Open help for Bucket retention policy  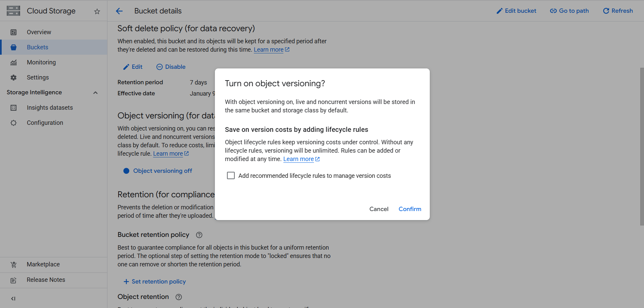(199, 235)
